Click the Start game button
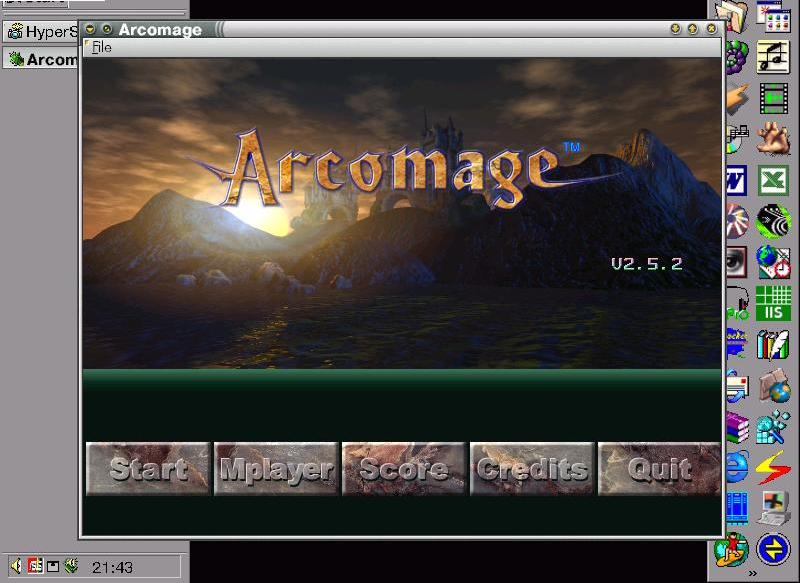This screenshot has width=800, height=583. [148, 469]
